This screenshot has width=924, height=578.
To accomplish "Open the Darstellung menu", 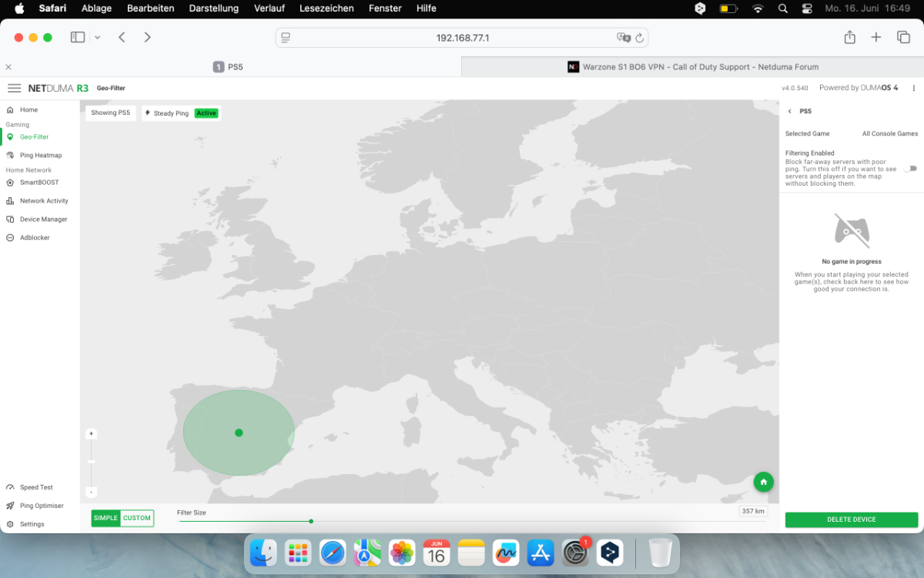I will click(x=213, y=8).
